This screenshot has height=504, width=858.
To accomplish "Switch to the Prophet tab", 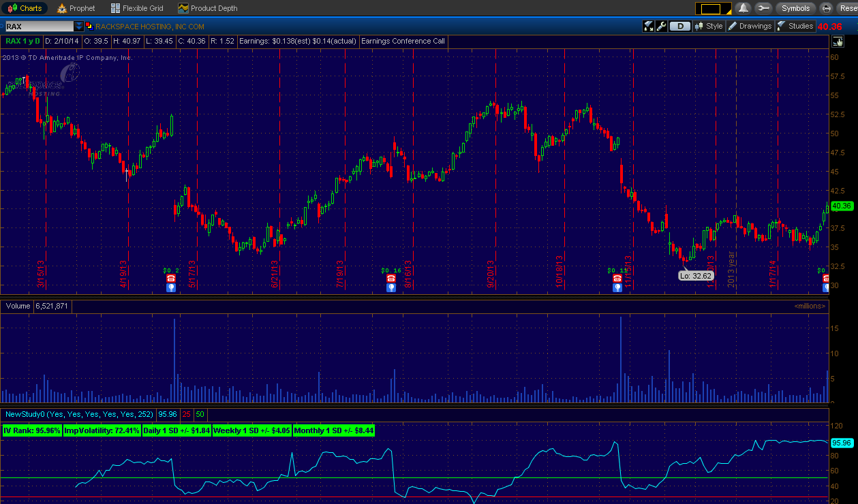I will coord(76,8).
